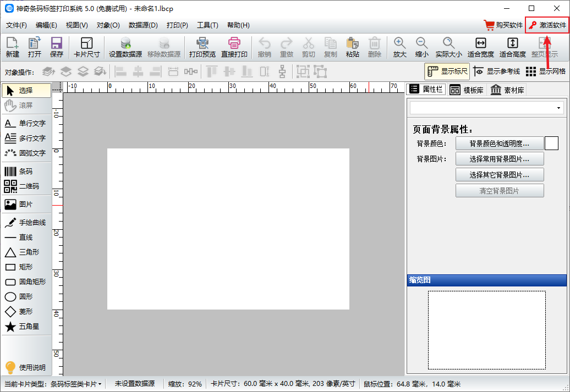Screen dimensions: 570x392
Task: Open a file using 打开
Action: (x=35, y=47)
